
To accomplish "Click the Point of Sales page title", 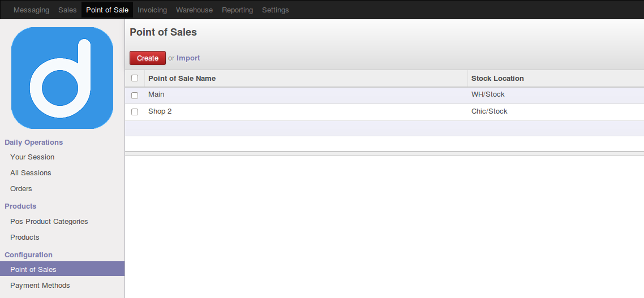I will coord(163,32).
